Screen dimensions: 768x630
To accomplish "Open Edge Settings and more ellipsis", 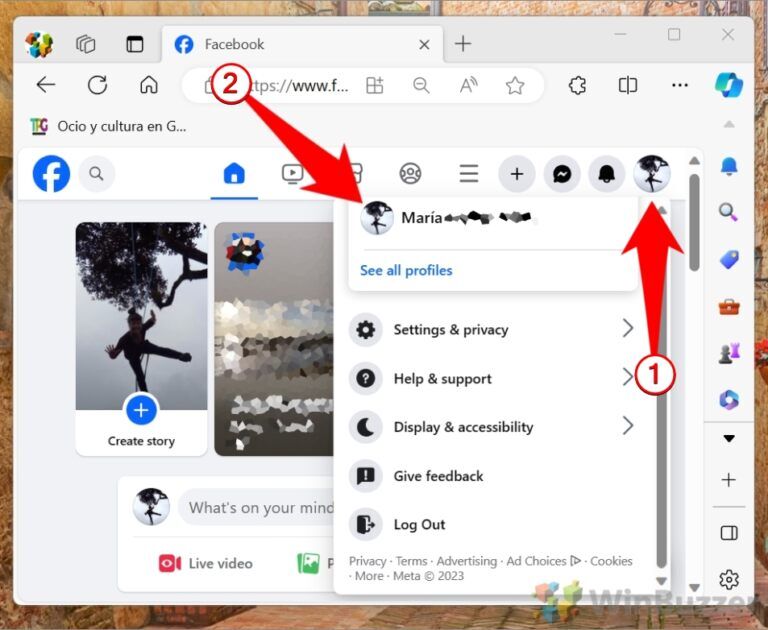I will (679, 85).
